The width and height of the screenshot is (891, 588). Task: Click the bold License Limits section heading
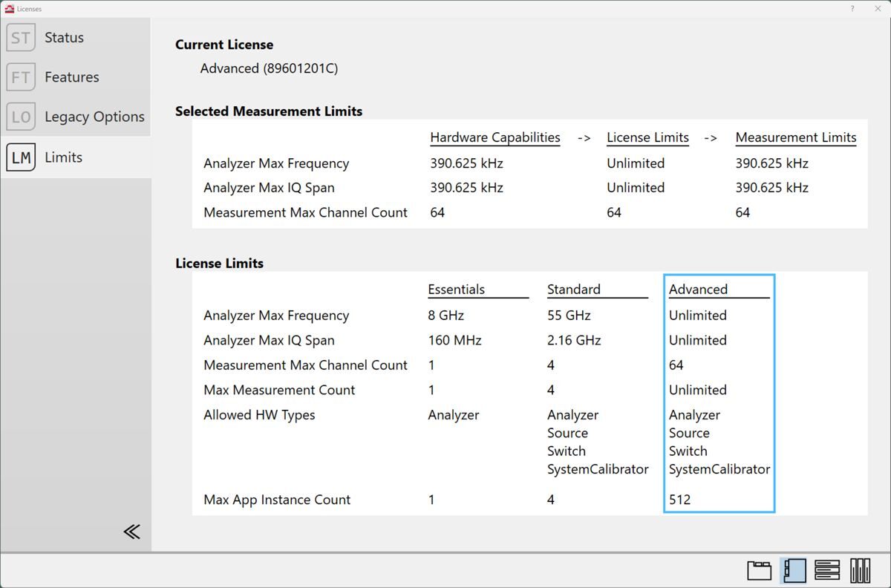[x=219, y=264]
